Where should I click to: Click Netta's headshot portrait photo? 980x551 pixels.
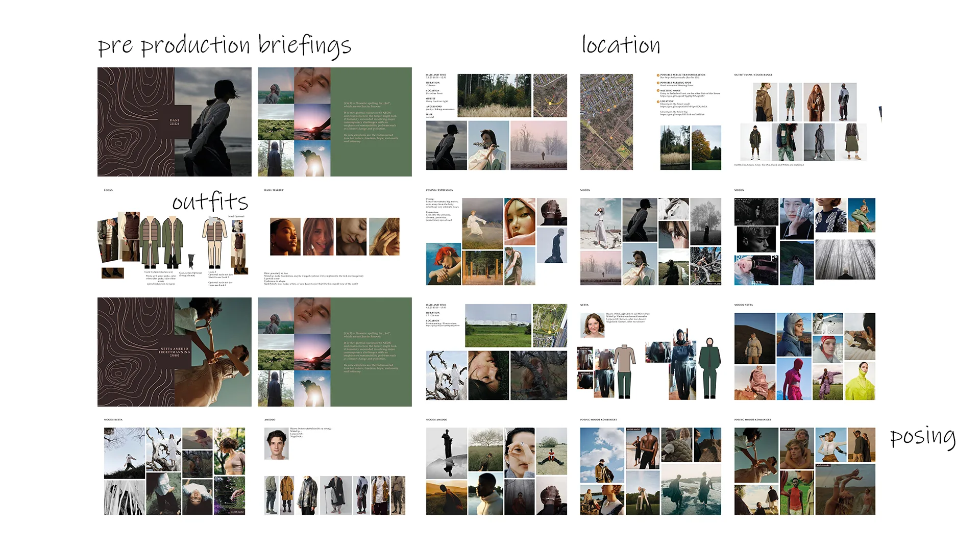593,325
